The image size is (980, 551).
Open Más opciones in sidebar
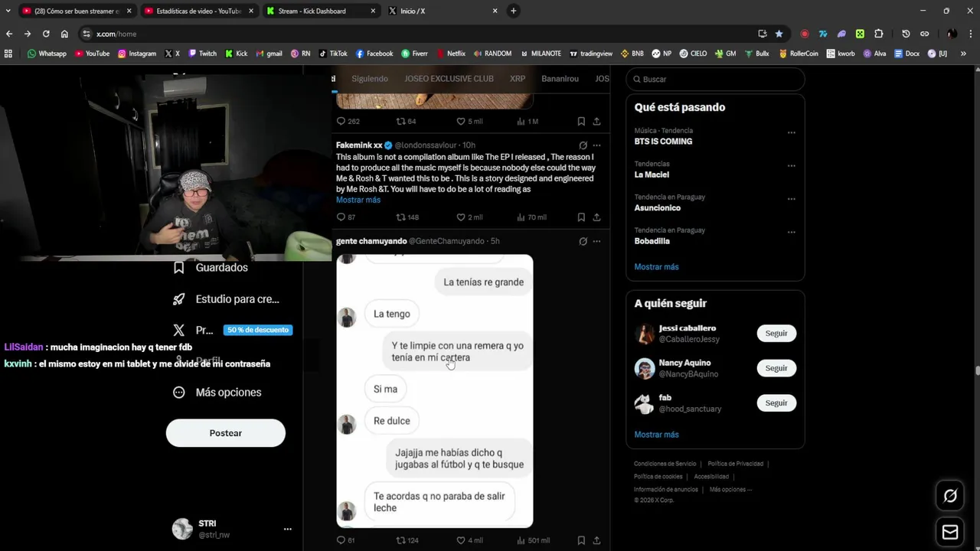217,392
